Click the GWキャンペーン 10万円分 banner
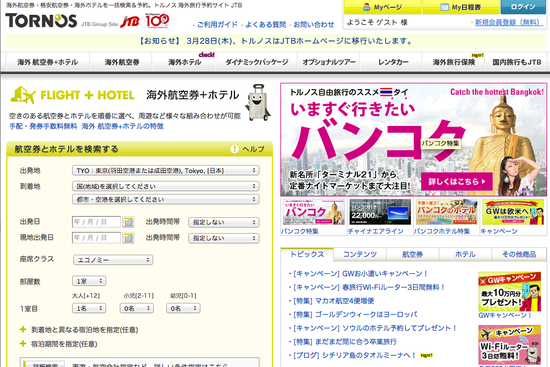The height and width of the screenshot is (367, 550). [509, 292]
